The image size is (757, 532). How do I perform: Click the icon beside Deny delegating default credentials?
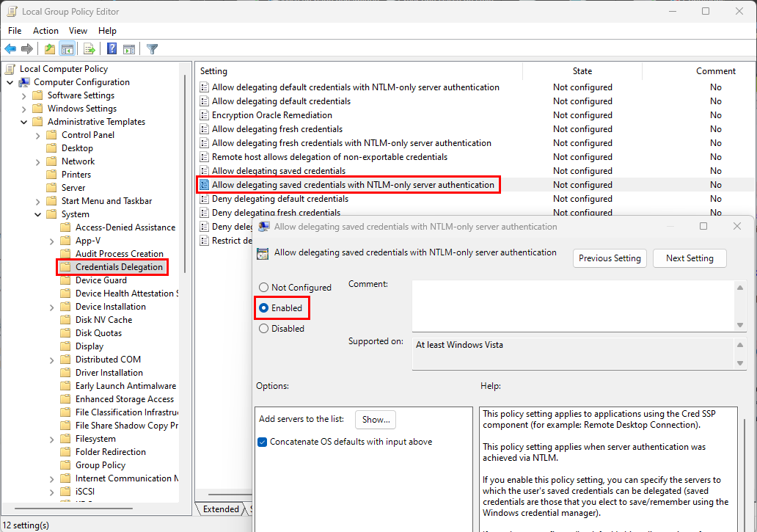point(204,199)
